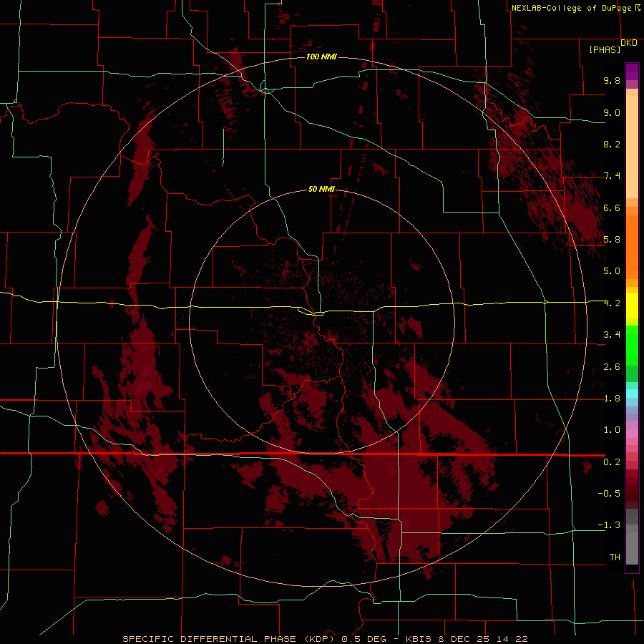Click the NEXLAB-College of DuPage credit text
Viewport: 644px width, 644px height.
(x=571, y=8)
